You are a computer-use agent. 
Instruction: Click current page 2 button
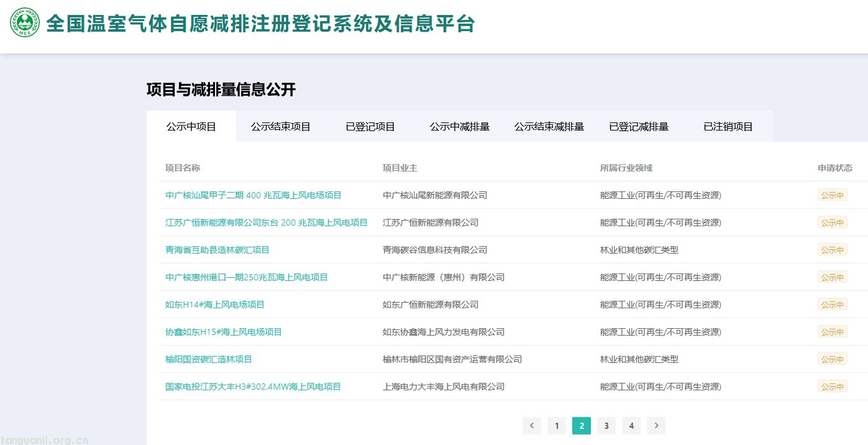[x=582, y=426]
